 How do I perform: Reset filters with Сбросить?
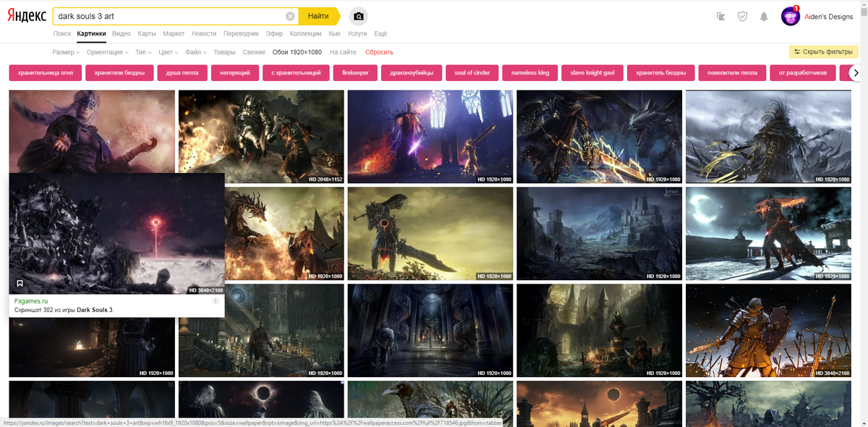[379, 52]
